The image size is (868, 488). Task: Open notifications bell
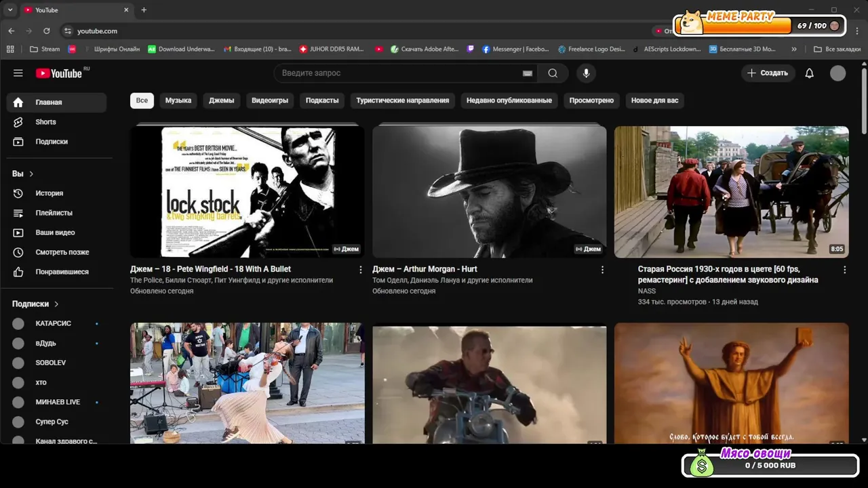click(809, 73)
